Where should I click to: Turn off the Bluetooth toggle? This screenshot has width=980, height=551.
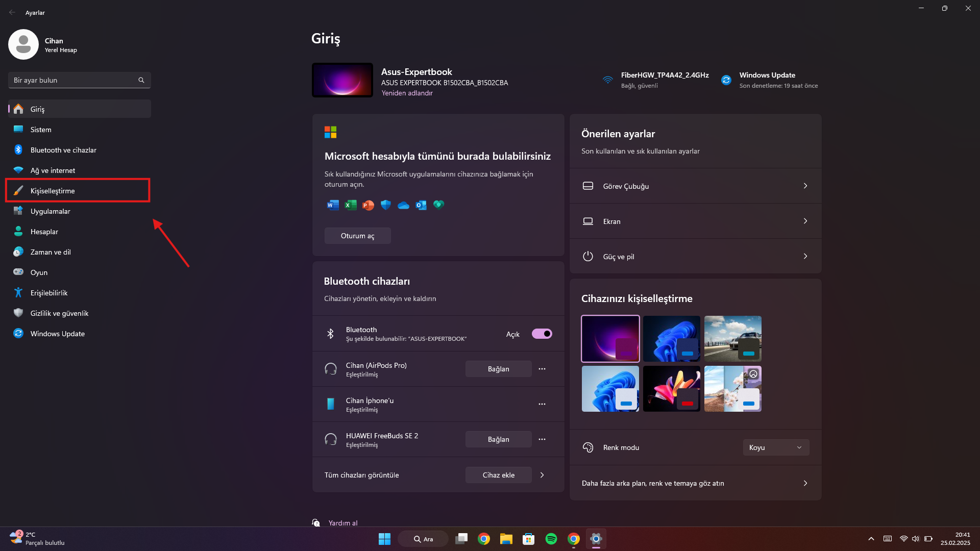[x=542, y=334]
